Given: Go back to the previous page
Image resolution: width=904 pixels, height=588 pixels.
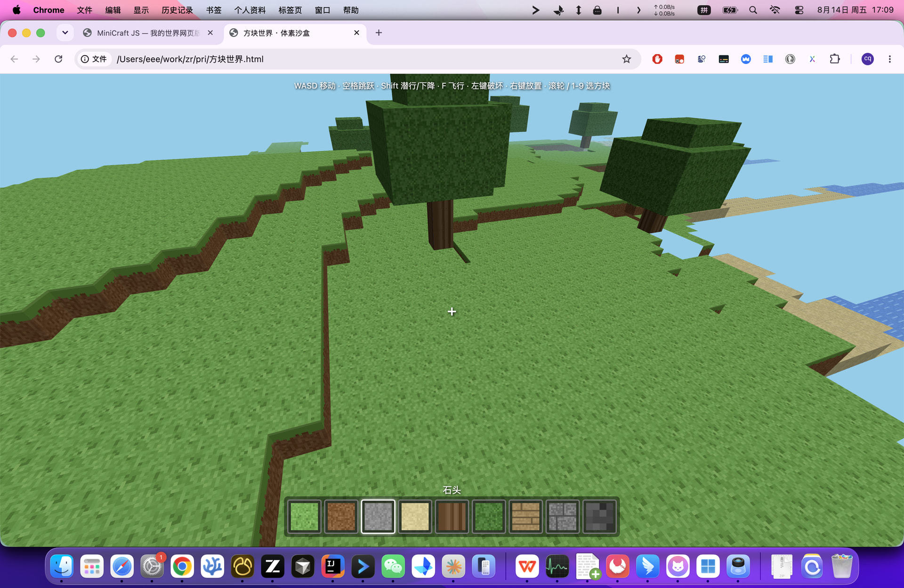Looking at the screenshot, I should 14,59.
